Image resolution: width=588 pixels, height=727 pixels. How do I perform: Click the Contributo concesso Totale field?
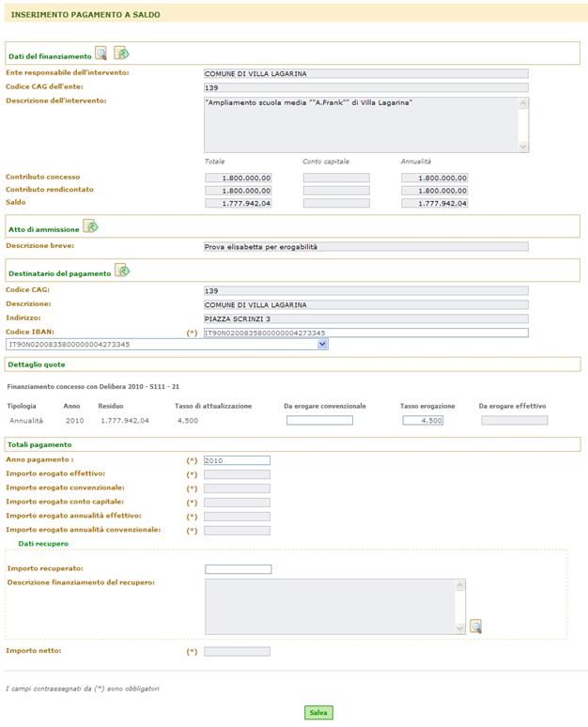click(x=239, y=178)
